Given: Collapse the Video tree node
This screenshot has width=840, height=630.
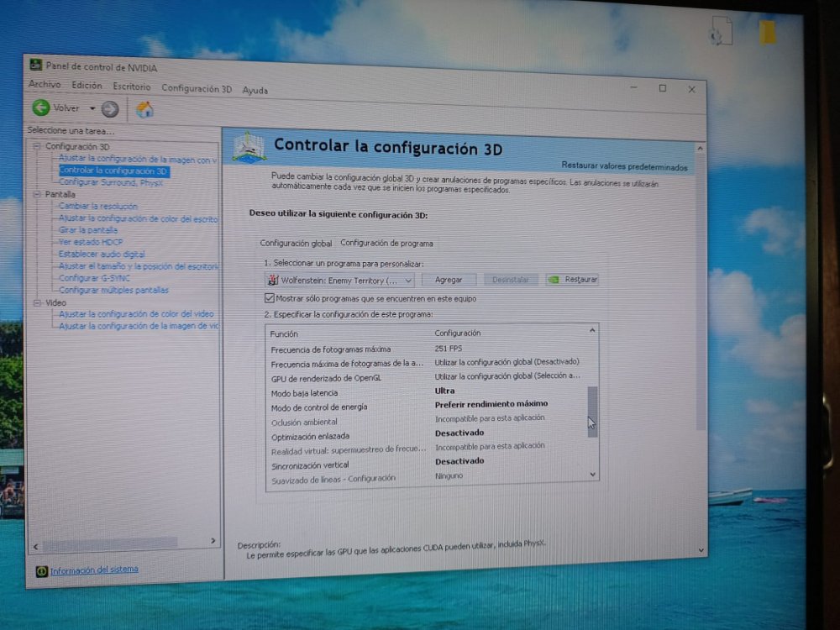Looking at the screenshot, I should tap(37, 302).
